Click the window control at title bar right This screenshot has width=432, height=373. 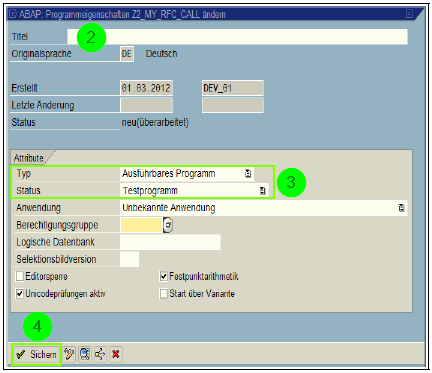(x=409, y=14)
